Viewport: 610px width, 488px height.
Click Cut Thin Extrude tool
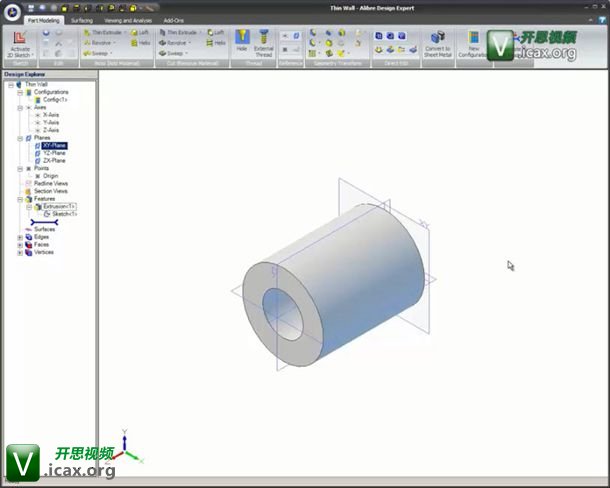[178, 32]
